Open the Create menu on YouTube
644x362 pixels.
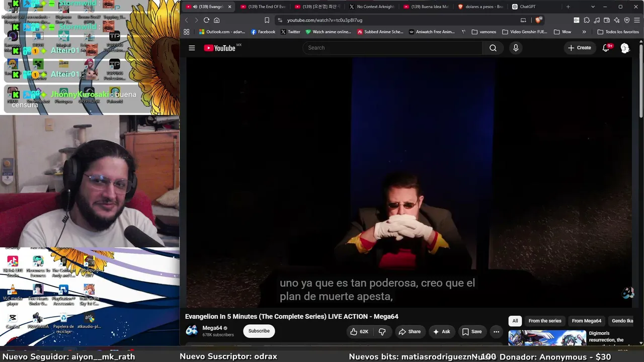pyautogui.click(x=580, y=48)
